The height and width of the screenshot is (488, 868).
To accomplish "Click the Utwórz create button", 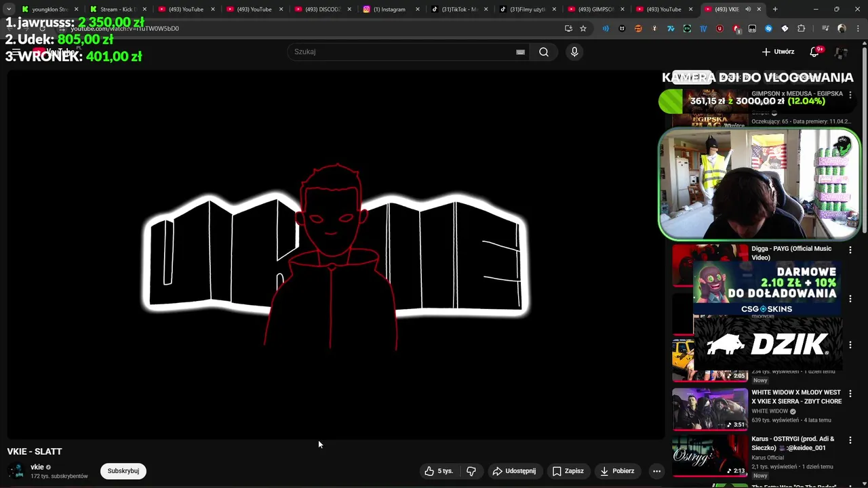I will pyautogui.click(x=778, y=52).
